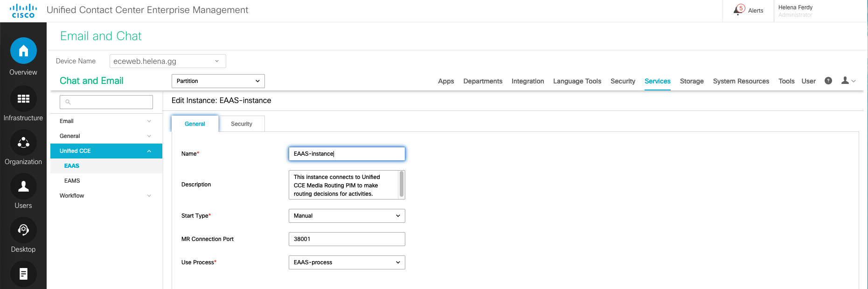Viewport: 868px width, 289px height.
Task: Open the Overview home icon
Action: [x=23, y=51]
